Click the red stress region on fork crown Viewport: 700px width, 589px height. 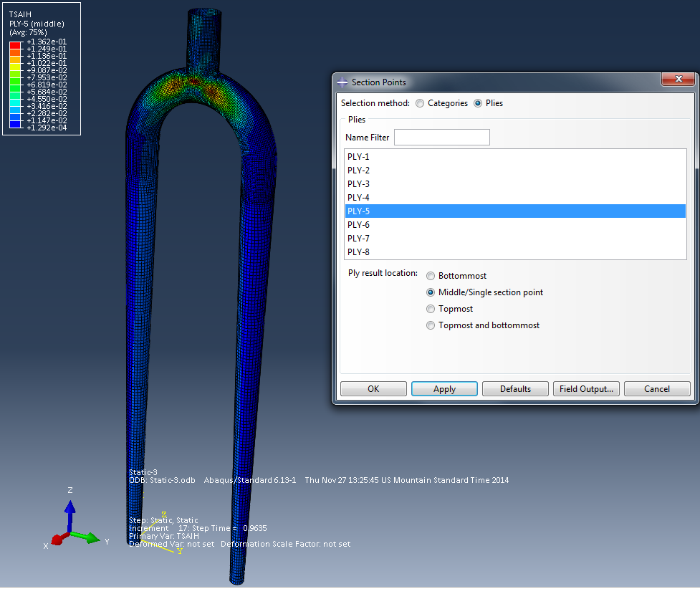tap(195, 82)
